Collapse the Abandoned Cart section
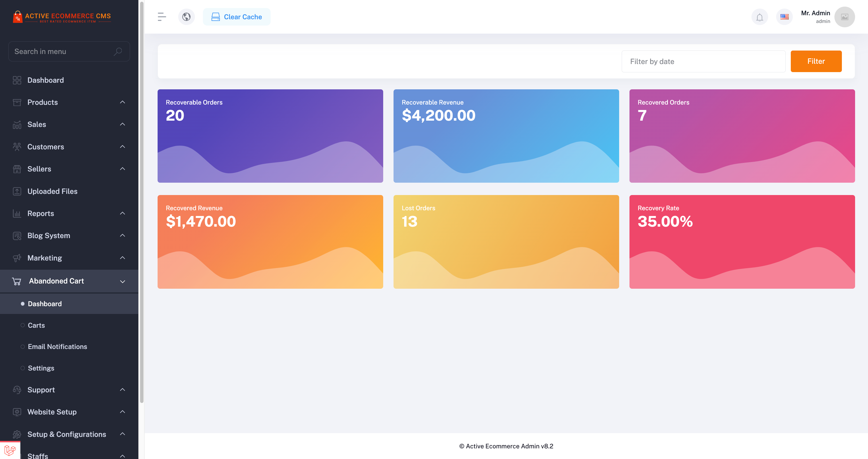This screenshot has height=459, width=868. pos(122,281)
